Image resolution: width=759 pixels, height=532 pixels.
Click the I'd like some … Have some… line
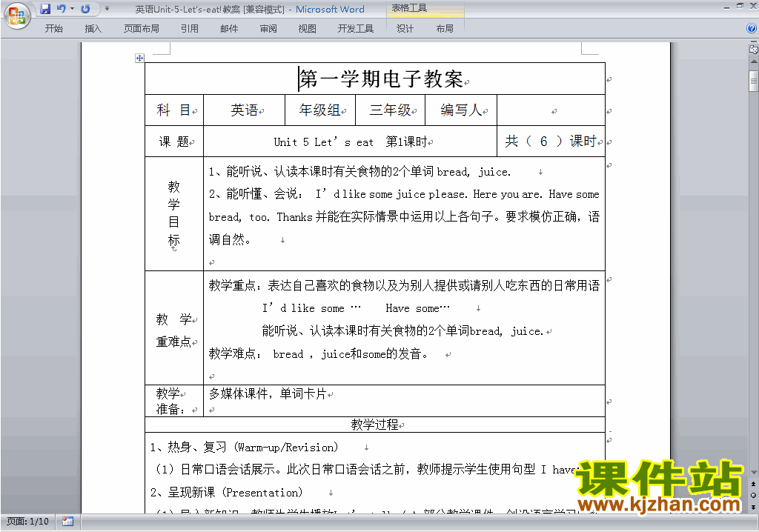(356, 308)
